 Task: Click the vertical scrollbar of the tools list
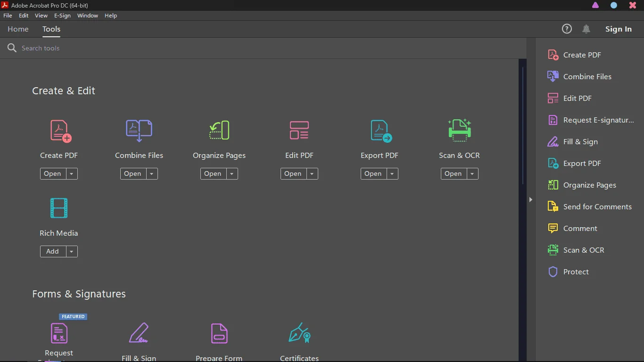[x=522, y=126]
